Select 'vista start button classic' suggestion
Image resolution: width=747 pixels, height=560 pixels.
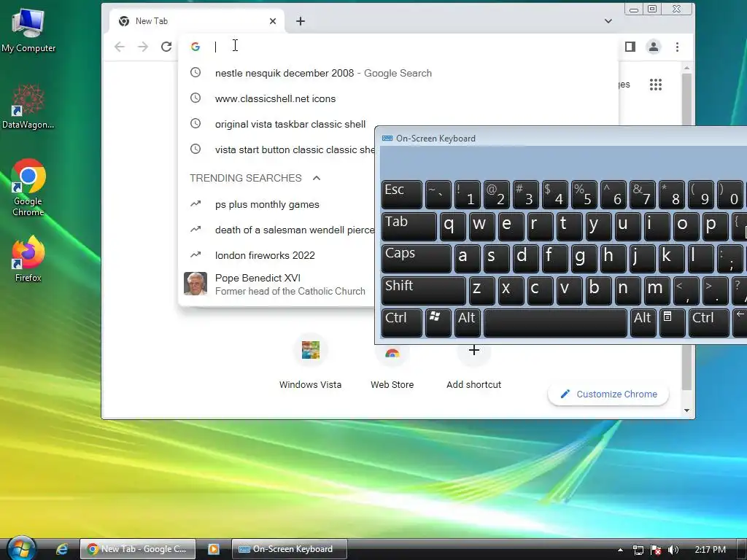[x=276, y=149]
